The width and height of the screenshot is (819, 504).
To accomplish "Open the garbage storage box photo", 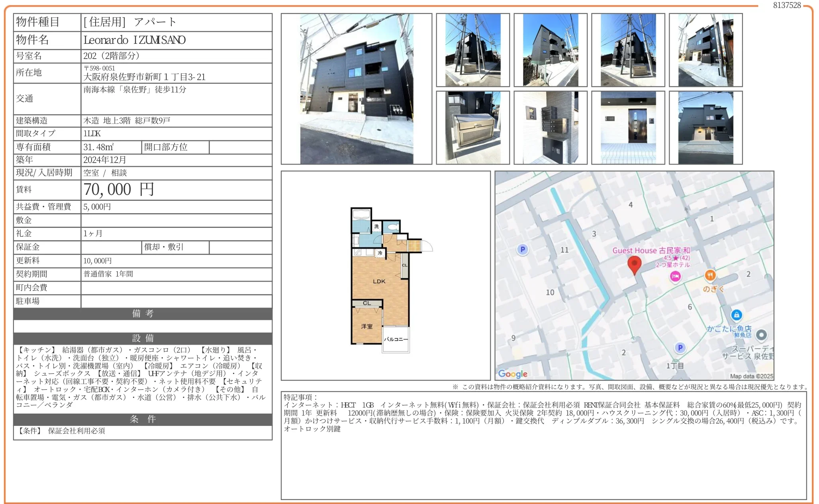I will pyautogui.click(x=473, y=127).
